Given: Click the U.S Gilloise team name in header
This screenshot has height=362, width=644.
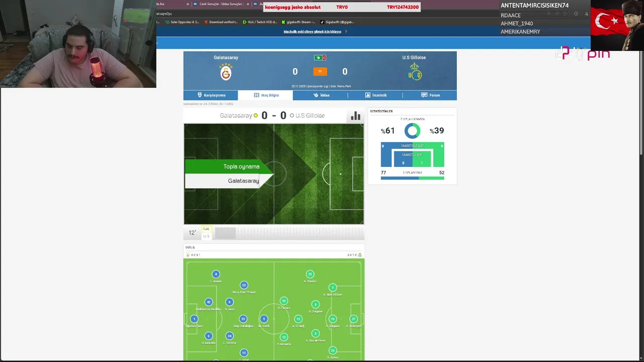Looking at the screenshot, I should 414,57.
